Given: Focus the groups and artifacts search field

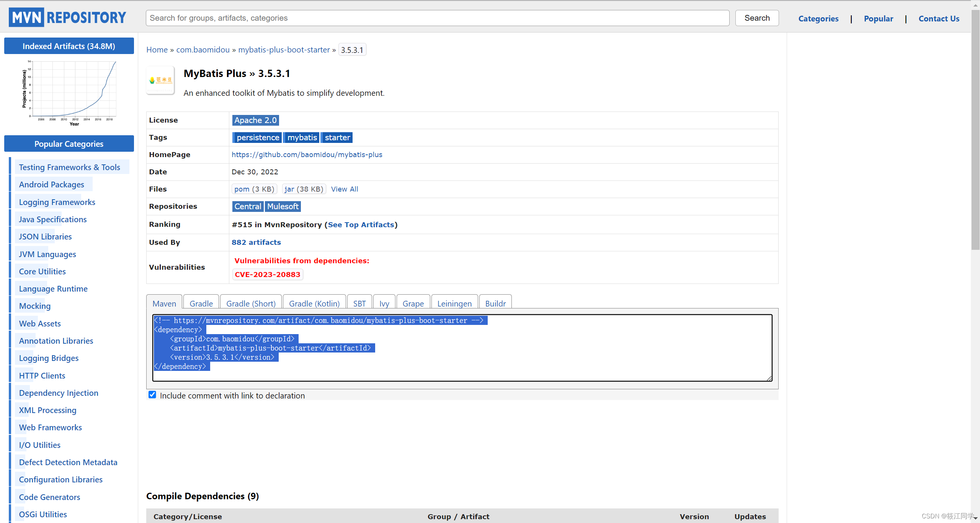Looking at the screenshot, I should coord(438,18).
